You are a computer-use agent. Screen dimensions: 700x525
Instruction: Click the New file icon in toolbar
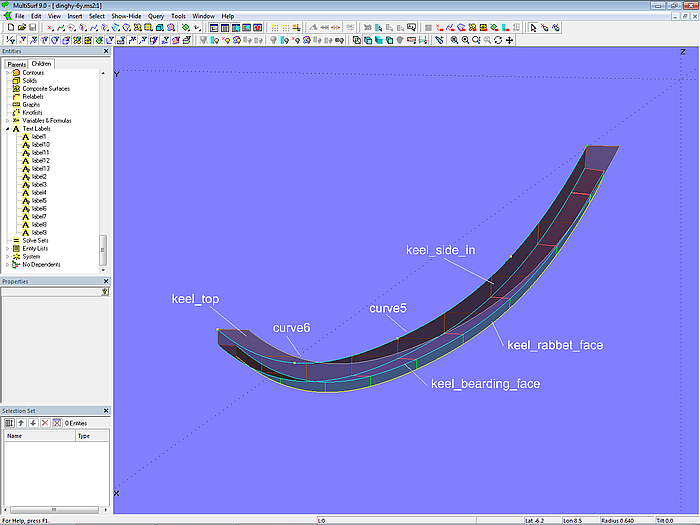[10, 28]
